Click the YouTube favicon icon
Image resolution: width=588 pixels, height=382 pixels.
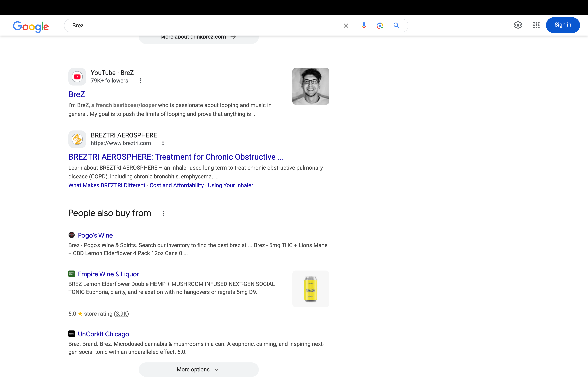pos(77,77)
